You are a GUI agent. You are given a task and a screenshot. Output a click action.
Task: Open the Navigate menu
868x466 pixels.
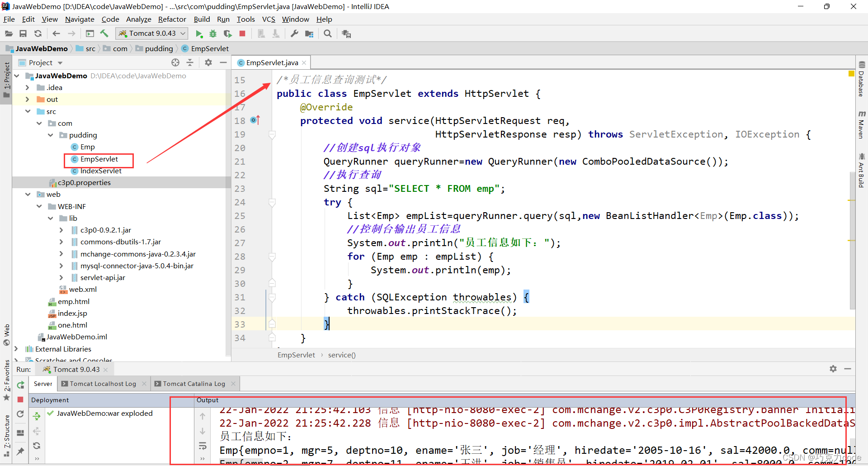pos(80,19)
